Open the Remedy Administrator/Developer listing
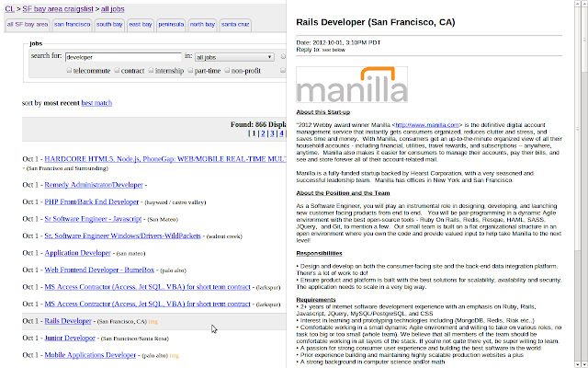The height and width of the screenshot is (368, 588). [x=94, y=185]
